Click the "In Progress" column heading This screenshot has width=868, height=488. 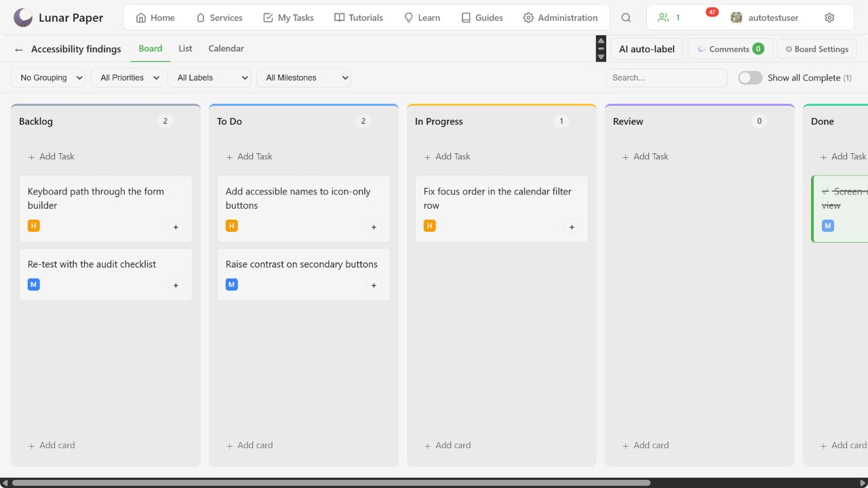tap(439, 121)
